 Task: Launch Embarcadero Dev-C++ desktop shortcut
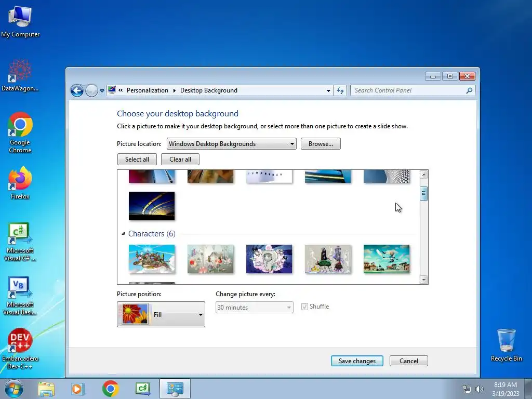click(x=20, y=349)
